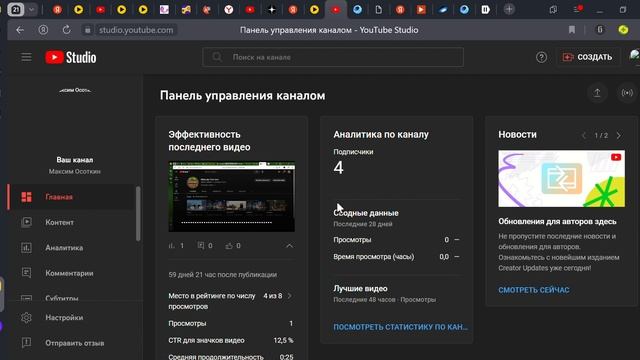Image resolution: width=640 pixels, height=360 pixels.
Task: Click the Лучшие видео heading
Action: 360,289
